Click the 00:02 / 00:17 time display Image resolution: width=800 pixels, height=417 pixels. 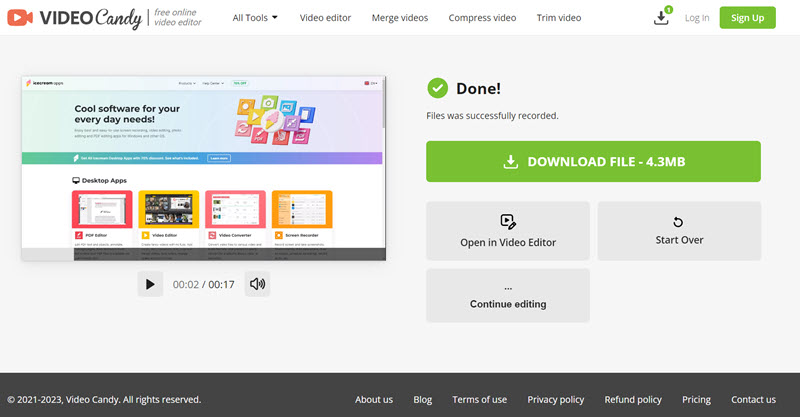(x=204, y=284)
